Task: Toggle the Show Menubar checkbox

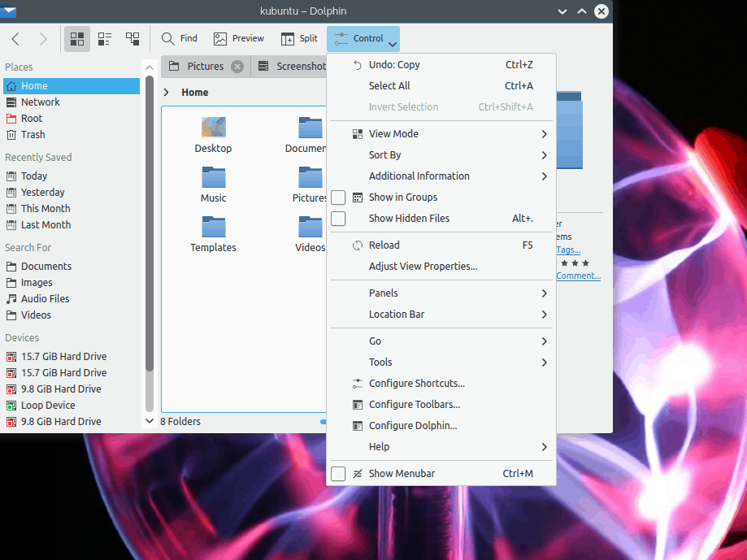Action: click(338, 474)
